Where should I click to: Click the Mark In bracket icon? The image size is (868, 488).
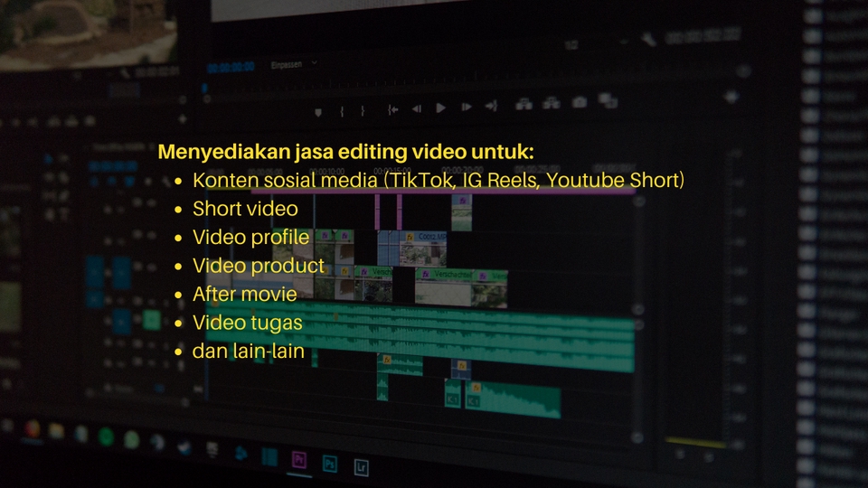pos(342,111)
